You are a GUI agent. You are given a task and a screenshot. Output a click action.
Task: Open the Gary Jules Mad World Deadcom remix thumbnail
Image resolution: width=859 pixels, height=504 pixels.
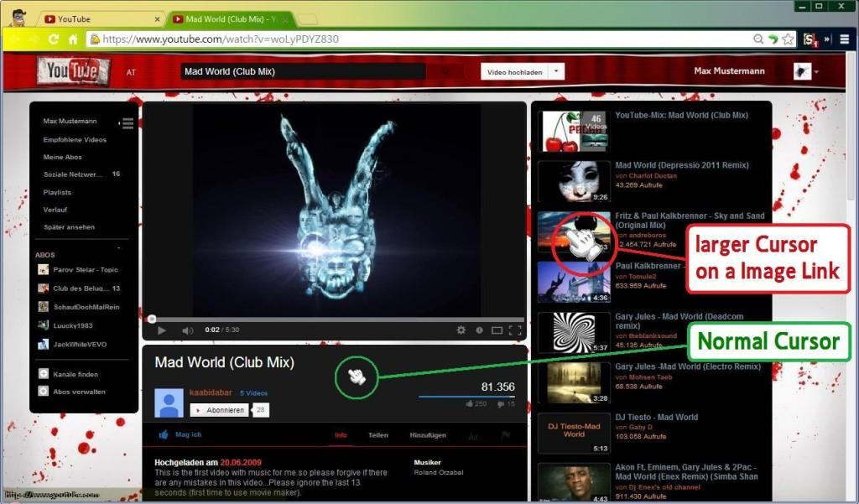(575, 331)
